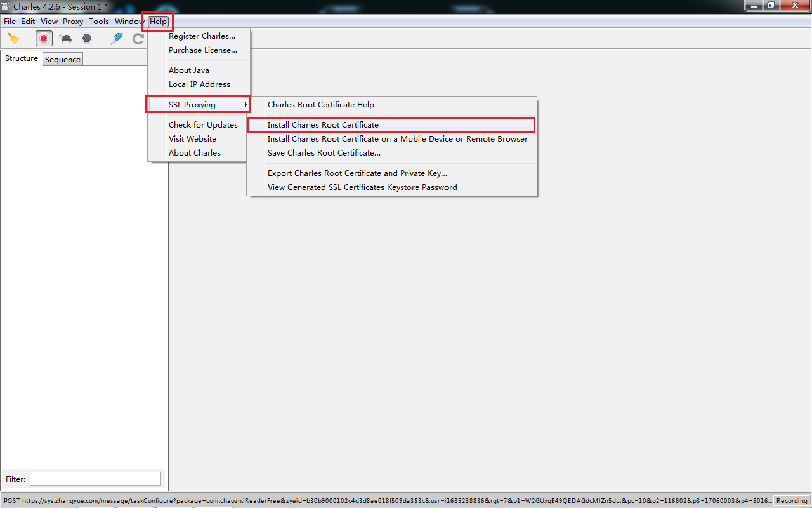
Task: Open the Tools menu
Action: (x=99, y=22)
